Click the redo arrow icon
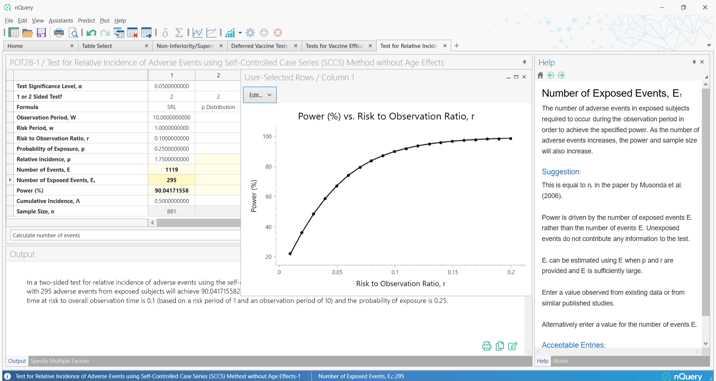Screen dimensions: 716x381 click(105, 32)
